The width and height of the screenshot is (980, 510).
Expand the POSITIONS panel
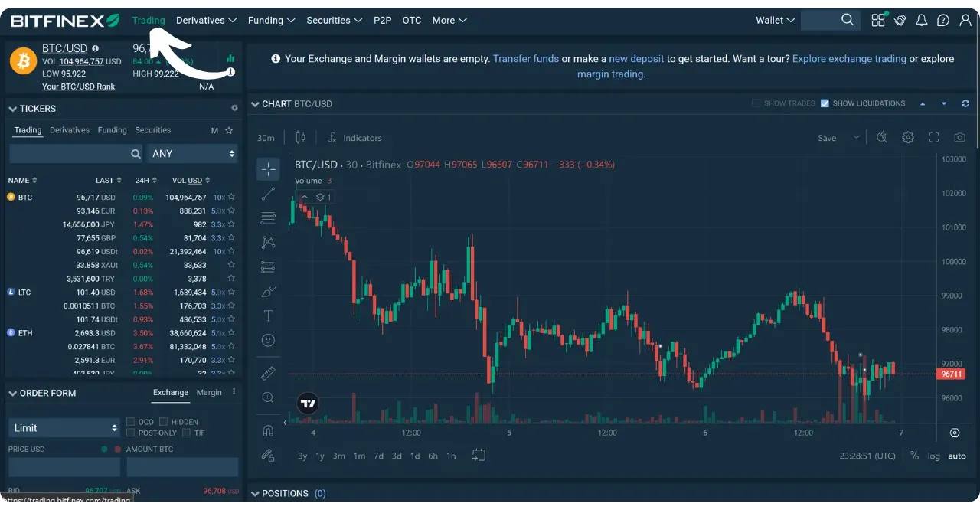pos(256,493)
